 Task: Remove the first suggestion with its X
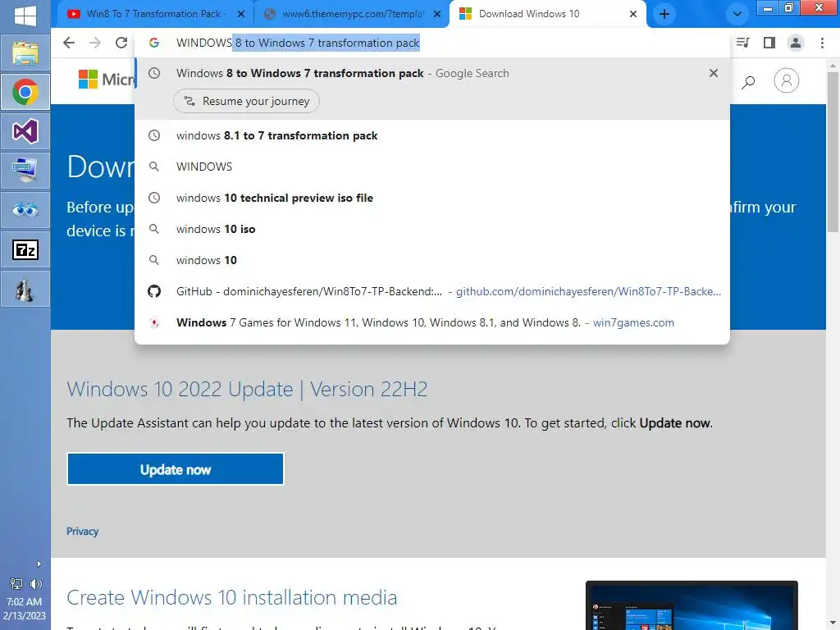pyautogui.click(x=713, y=73)
